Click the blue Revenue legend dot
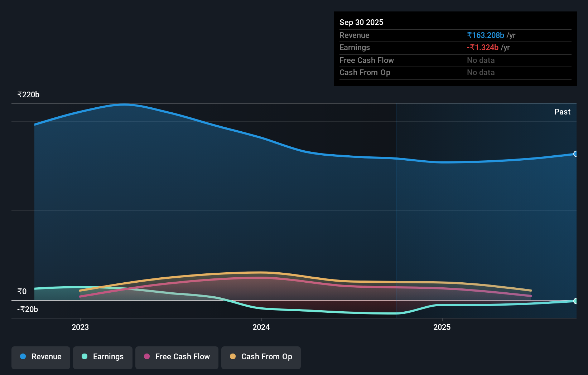 point(22,356)
